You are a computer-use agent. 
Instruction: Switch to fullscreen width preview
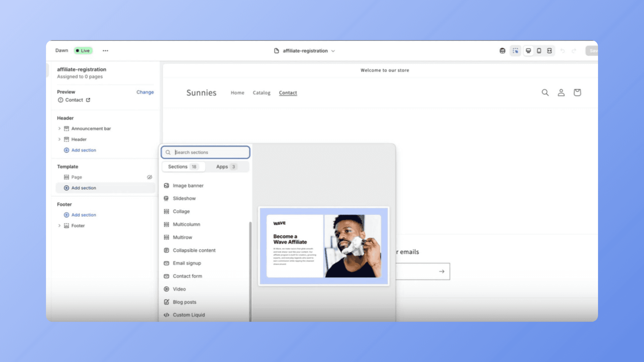(x=549, y=51)
